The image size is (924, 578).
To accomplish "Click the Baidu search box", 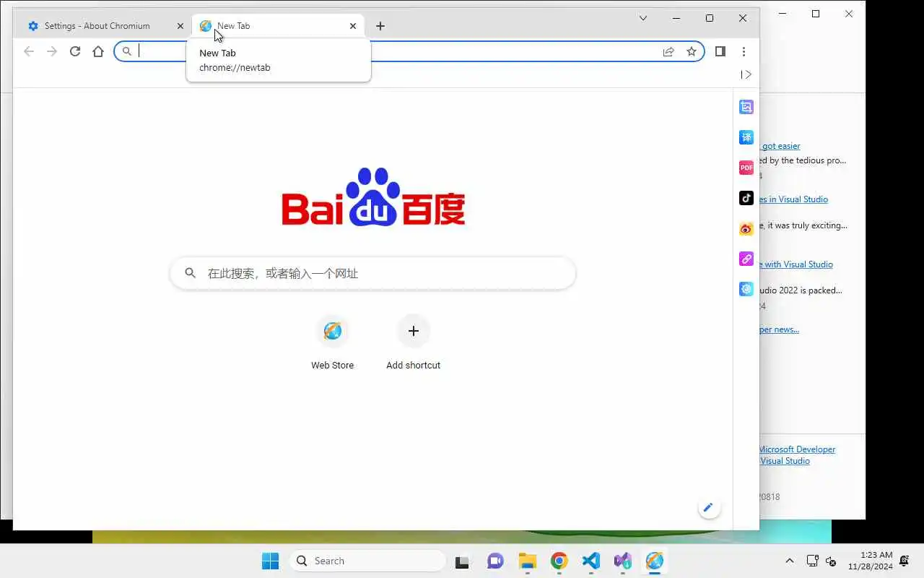I will 373,274.
